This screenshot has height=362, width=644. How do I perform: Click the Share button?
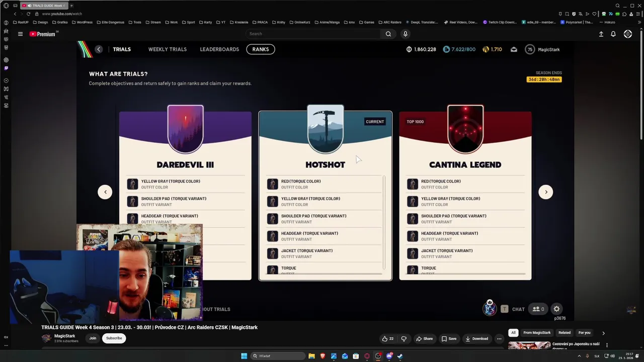click(x=424, y=338)
